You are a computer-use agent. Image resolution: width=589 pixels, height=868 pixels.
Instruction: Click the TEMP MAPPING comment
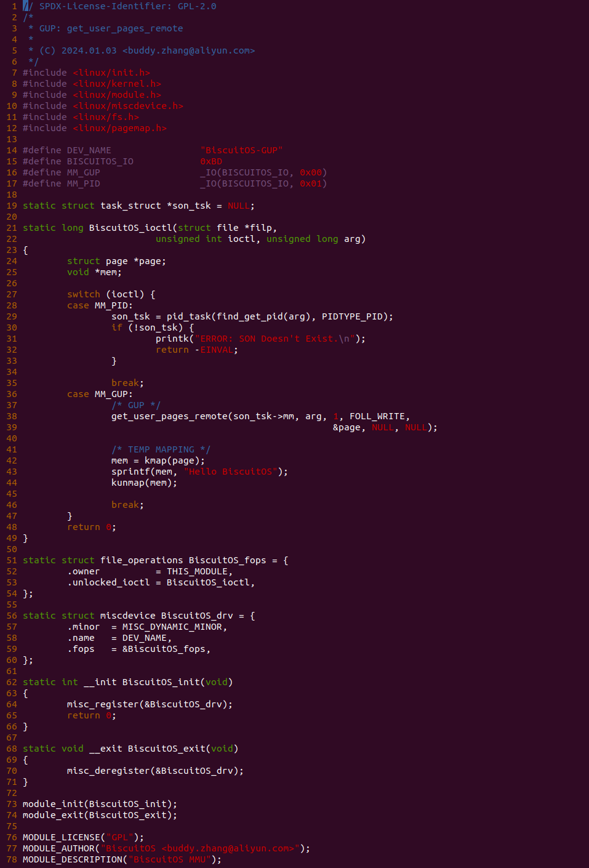click(x=161, y=449)
